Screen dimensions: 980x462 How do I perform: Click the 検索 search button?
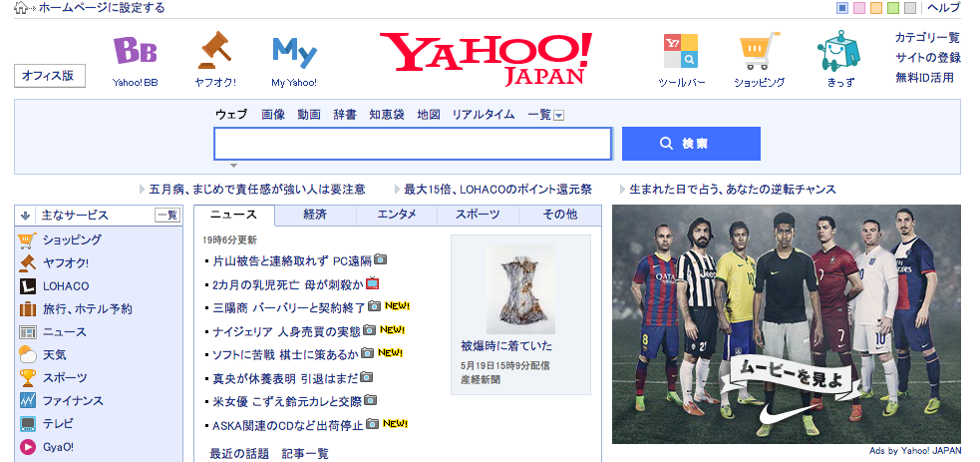click(691, 144)
